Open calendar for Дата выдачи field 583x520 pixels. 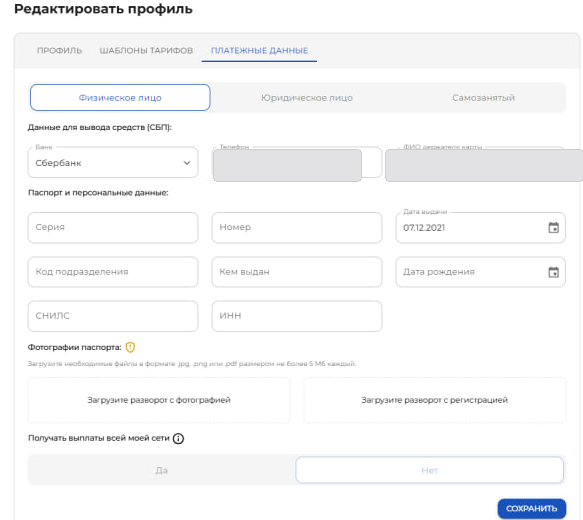pyautogui.click(x=553, y=227)
